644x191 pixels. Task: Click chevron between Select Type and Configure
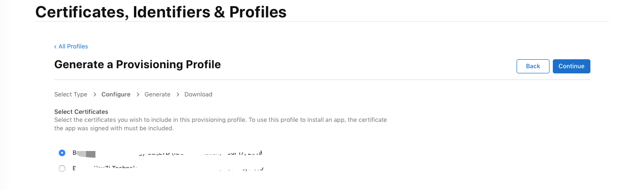pyautogui.click(x=94, y=95)
